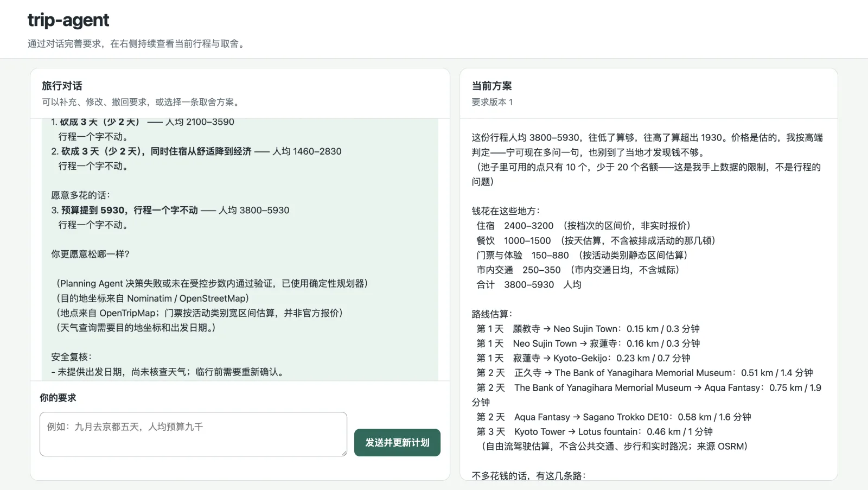The image size is (868, 490).
Task: Click the trip-agent page title
Action: coord(68,20)
